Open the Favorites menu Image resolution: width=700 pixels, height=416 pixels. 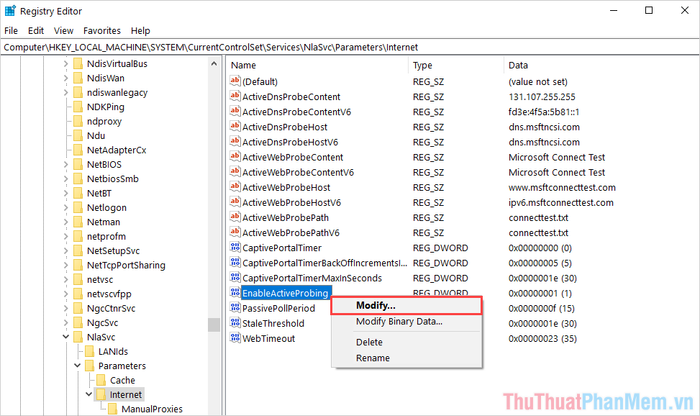point(102,30)
